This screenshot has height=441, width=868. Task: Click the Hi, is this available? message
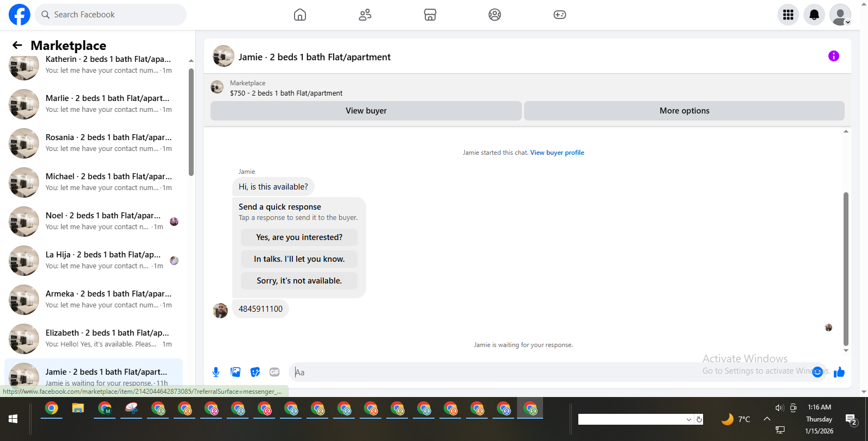[273, 187]
